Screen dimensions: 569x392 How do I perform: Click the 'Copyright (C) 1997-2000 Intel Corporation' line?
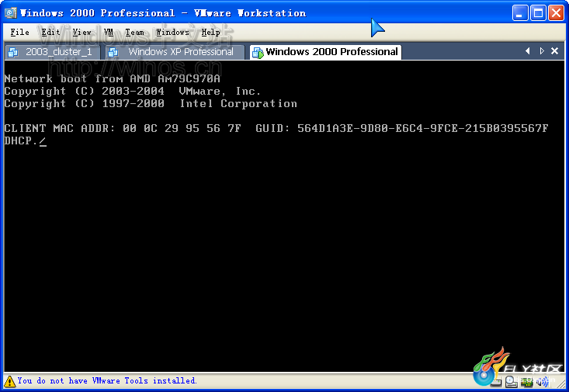coord(151,104)
